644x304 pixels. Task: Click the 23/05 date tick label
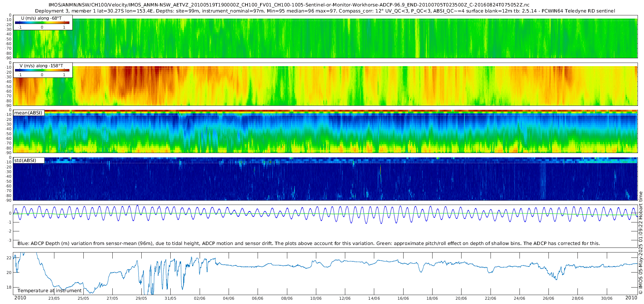pos(54,298)
